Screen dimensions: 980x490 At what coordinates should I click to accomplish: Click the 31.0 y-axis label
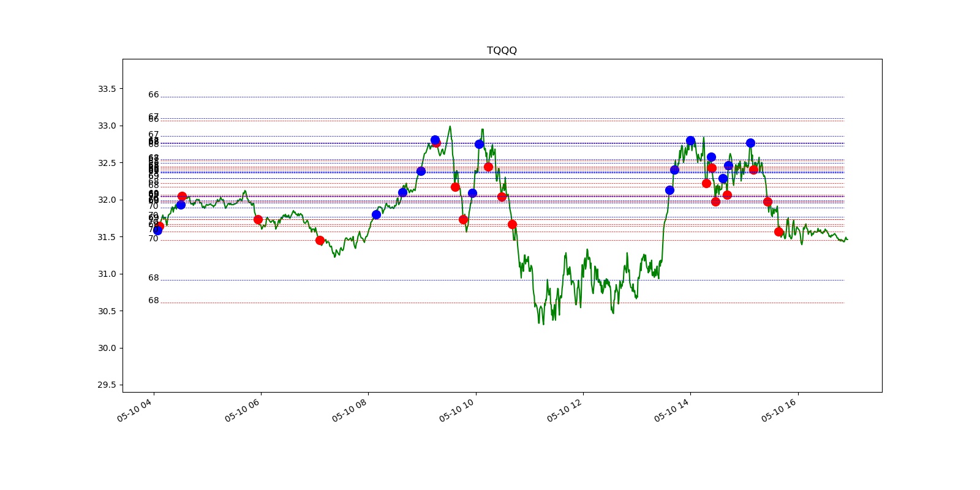pos(107,274)
